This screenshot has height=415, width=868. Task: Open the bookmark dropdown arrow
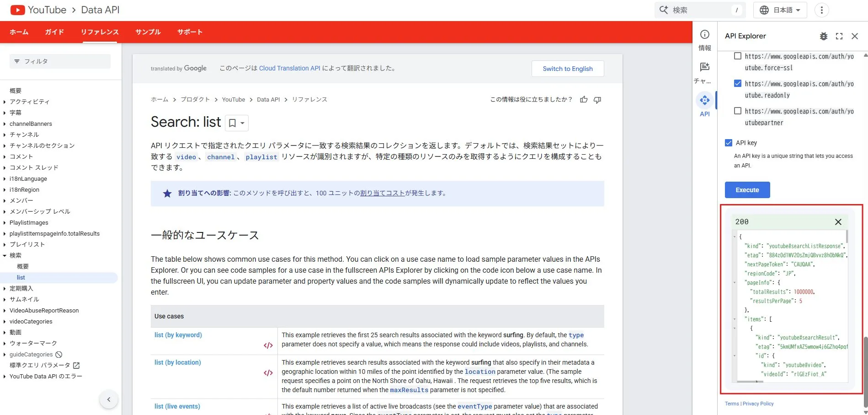tap(242, 123)
